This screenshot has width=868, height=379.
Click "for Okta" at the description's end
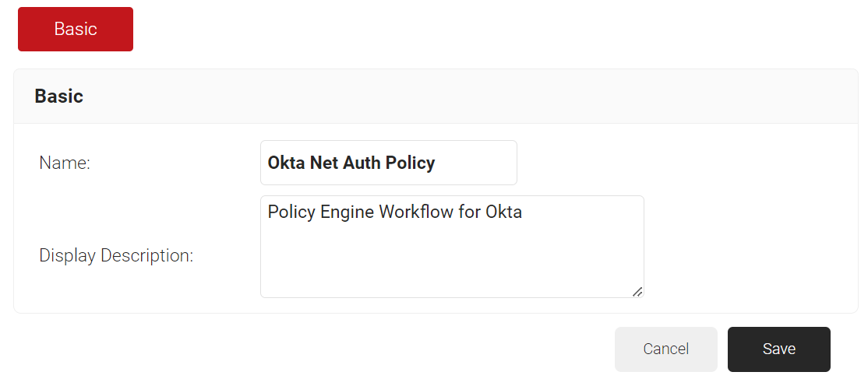click(x=490, y=212)
